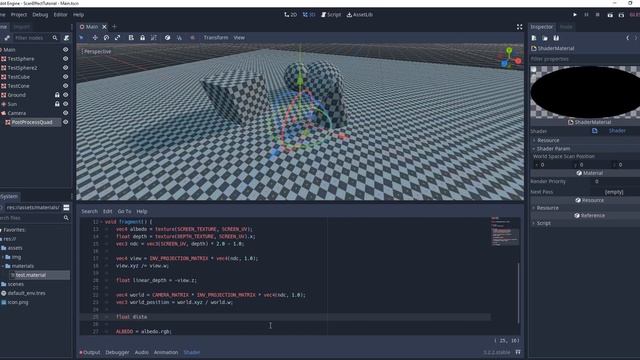Switch to 2D workspace

pos(291,15)
